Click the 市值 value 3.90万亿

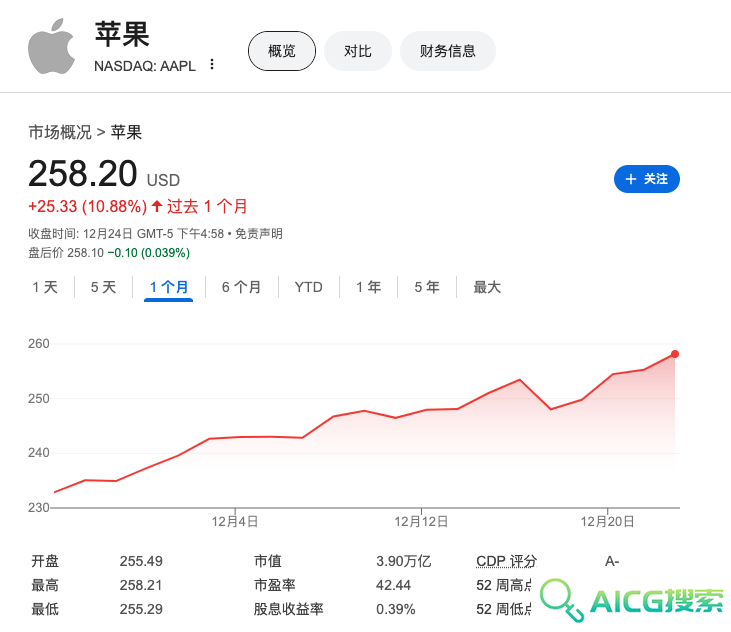404,561
